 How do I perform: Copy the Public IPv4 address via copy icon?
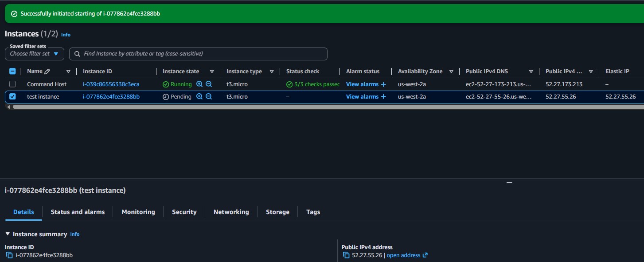click(346, 255)
